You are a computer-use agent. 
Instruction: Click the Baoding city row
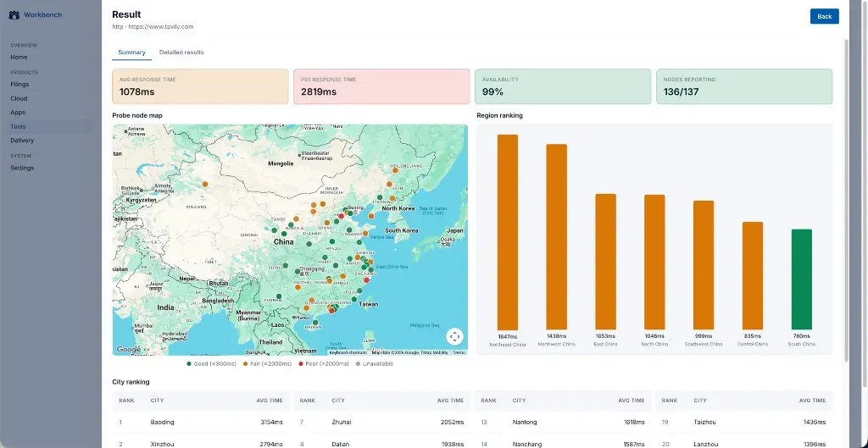click(200, 422)
